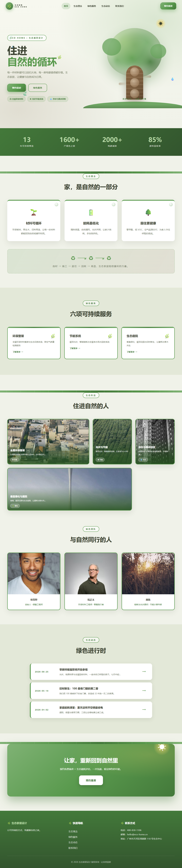Click the water droplet icon in hero
182x868 pixels.
(x=173, y=79)
